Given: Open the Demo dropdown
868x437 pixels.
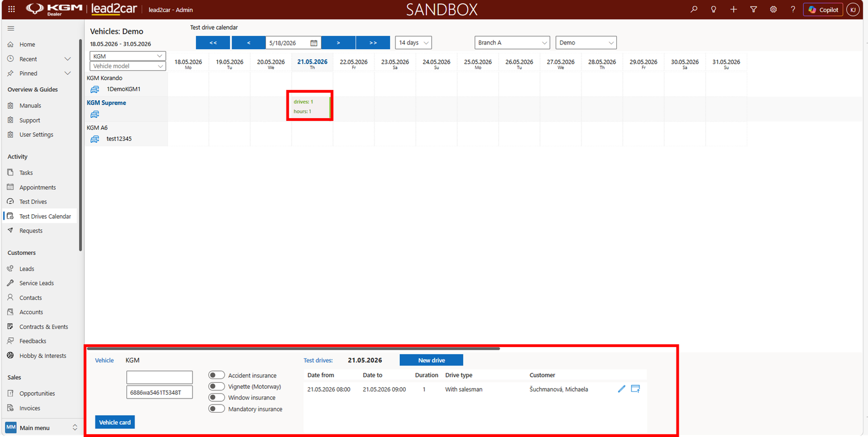Looking at the screenshot, I should (x=586, y=43).
